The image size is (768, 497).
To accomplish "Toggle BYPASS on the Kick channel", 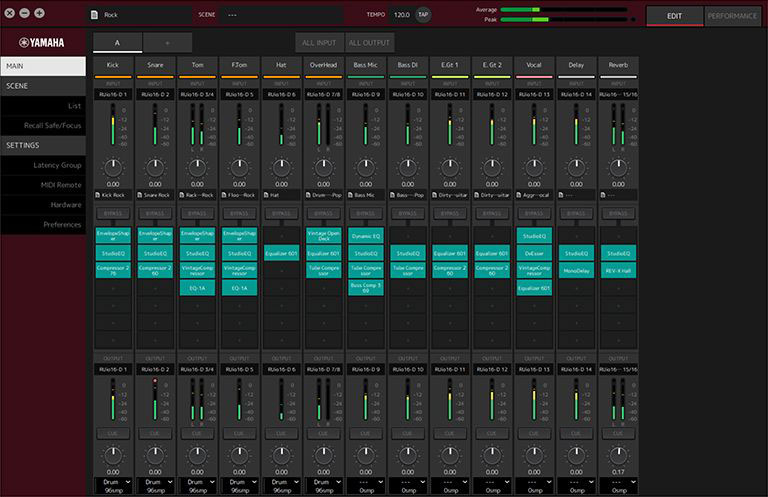I will 112,213.
